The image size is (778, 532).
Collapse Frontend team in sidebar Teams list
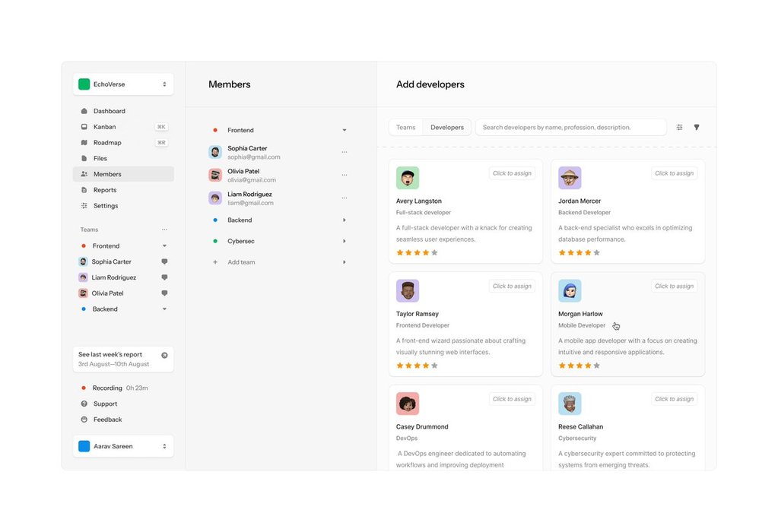[164, 246]
